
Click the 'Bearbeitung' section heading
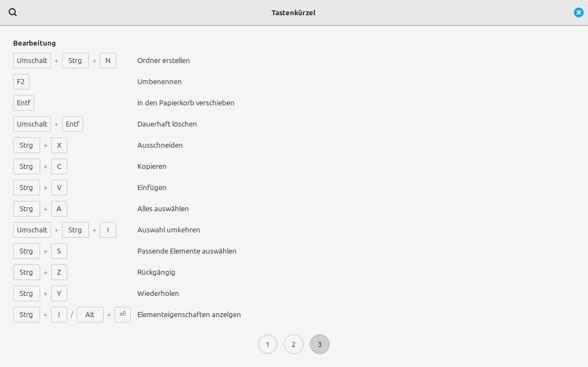click(34, 43)
